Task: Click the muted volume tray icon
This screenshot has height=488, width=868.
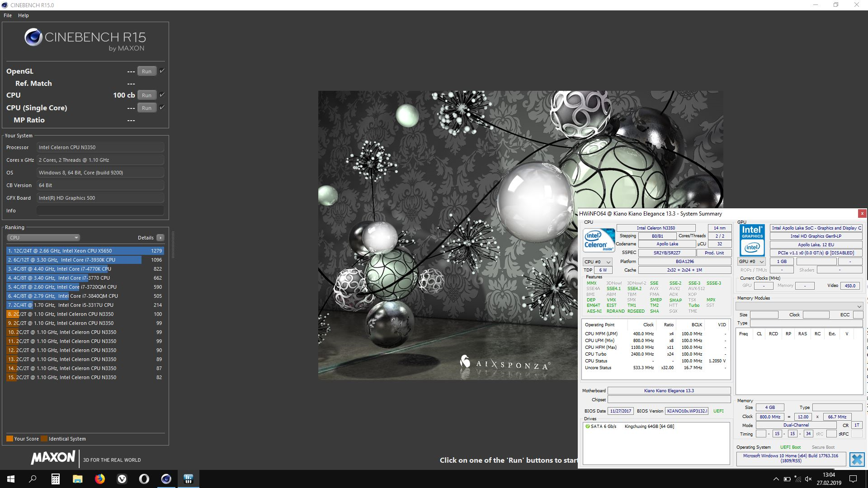Action: (x=808, y=479)
